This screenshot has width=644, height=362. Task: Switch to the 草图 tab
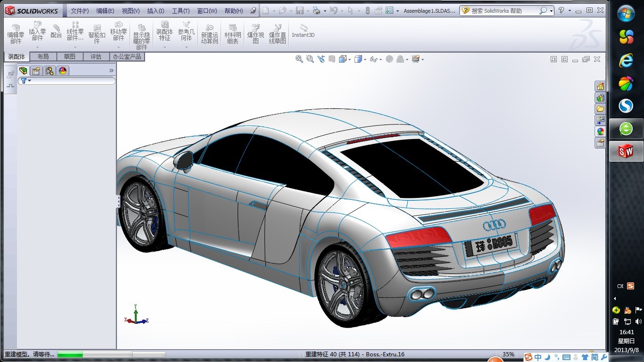pos(70,57)
